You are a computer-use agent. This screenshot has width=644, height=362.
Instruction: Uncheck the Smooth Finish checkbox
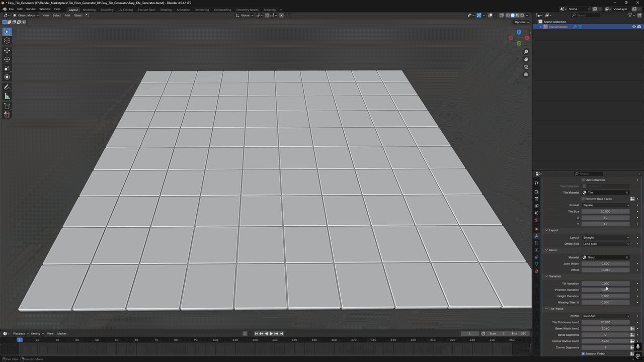[584, 353]
